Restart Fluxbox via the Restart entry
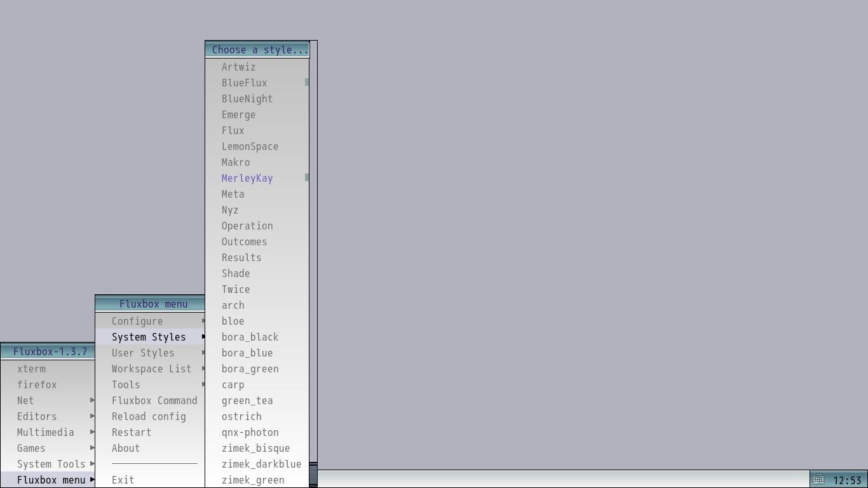 click(150, 432)
